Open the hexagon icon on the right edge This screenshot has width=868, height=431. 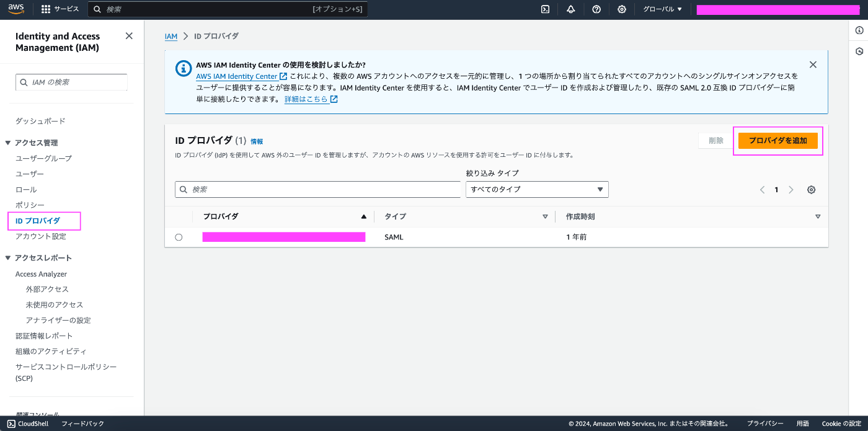click(859, 51)
